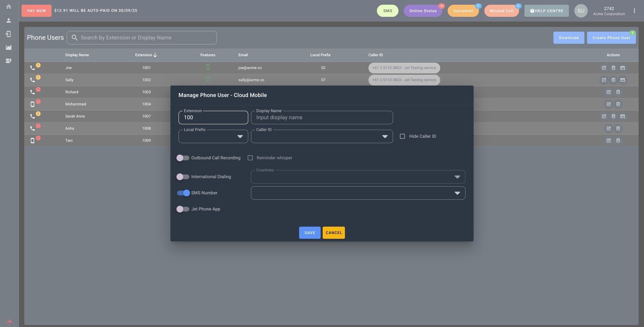Open the Caller ID dropdown

coord(322,136)
